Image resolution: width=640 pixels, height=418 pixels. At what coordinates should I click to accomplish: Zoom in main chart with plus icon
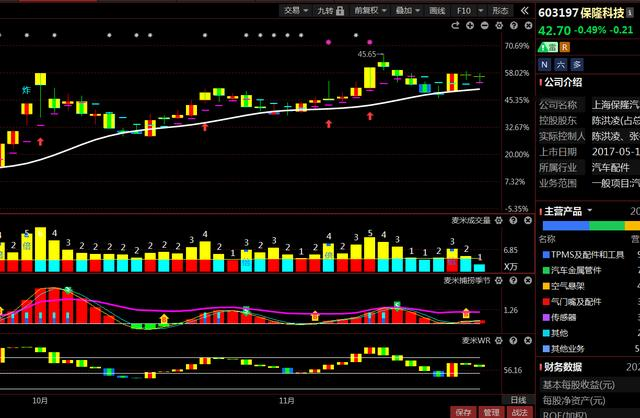470,26
